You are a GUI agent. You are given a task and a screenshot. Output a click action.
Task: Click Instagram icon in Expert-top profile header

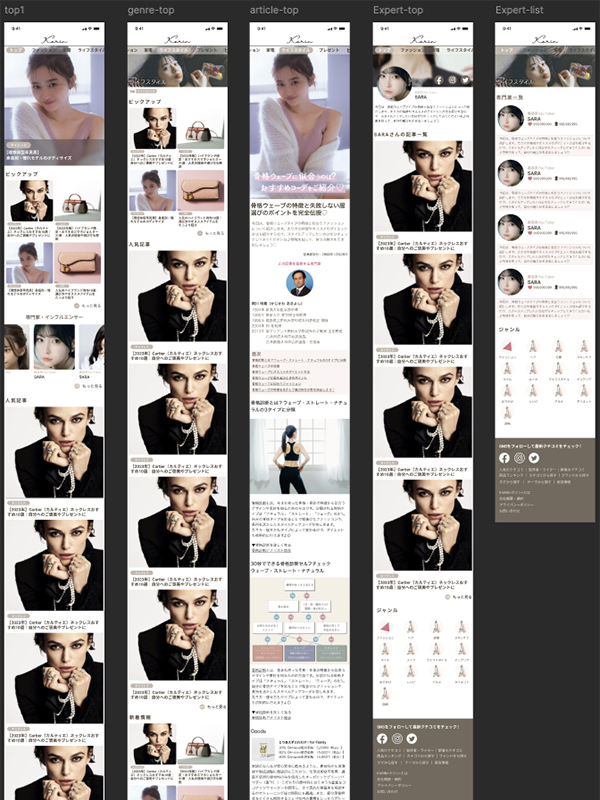(451, 79)
